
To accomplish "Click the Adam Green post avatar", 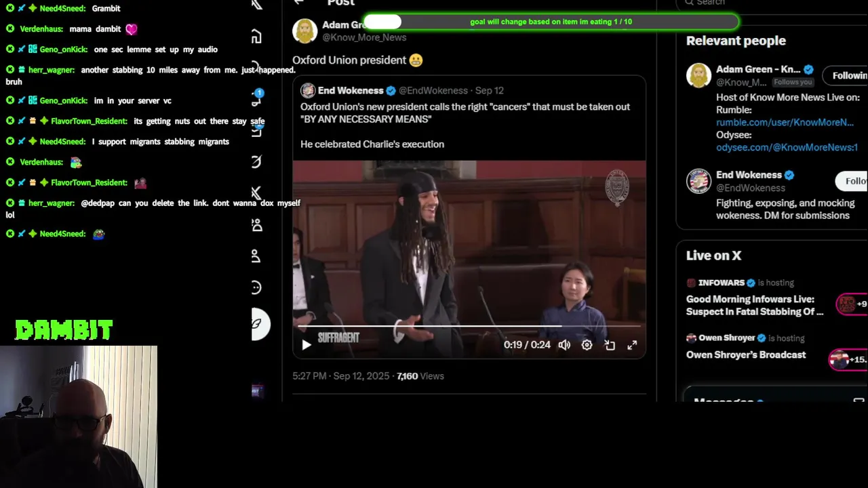I will click(304, 30).
